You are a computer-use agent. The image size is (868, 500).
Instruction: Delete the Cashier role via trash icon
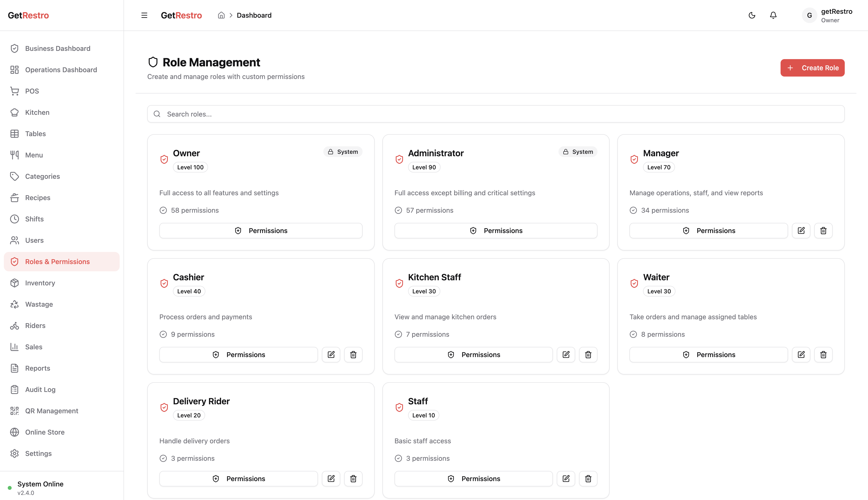pyautogui.click(x=353, y=354)
